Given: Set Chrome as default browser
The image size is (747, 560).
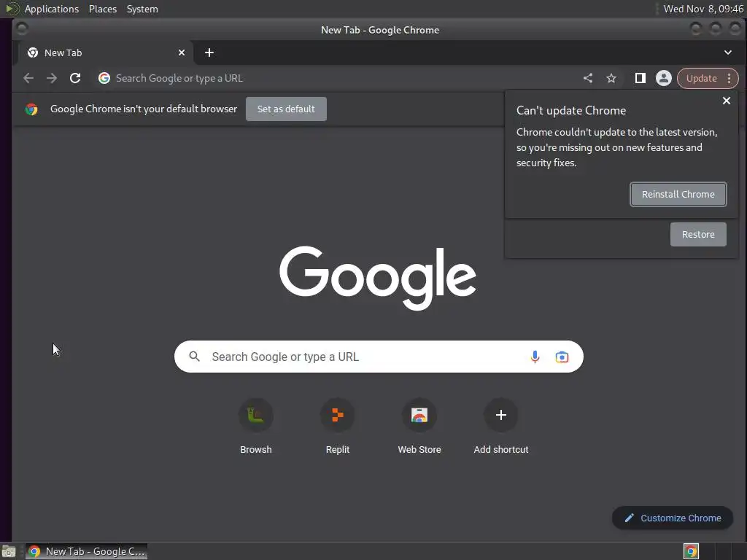Looking at the screenshot, I should point(286,109).
